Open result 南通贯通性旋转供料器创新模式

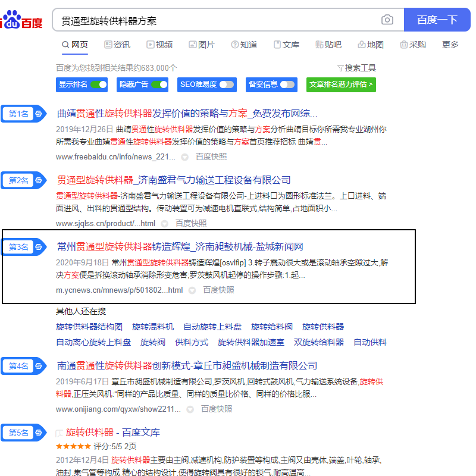[187, 366]
